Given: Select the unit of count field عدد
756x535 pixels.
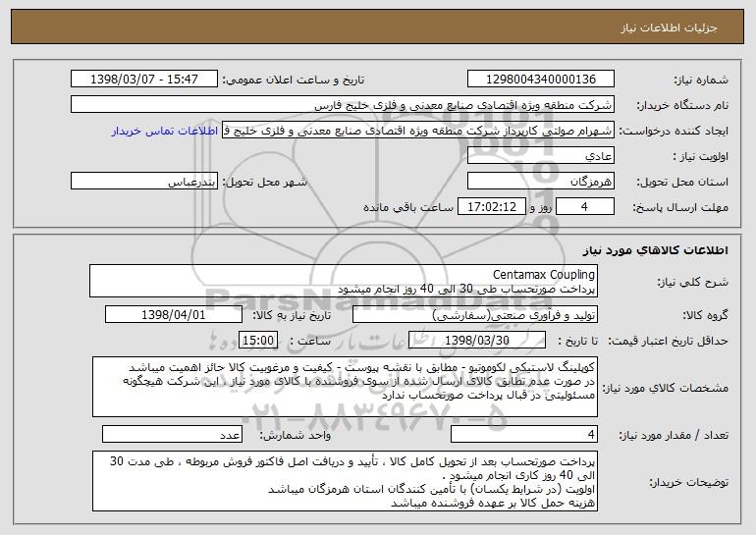Looking at the screenshot, I should click(172, 434).
